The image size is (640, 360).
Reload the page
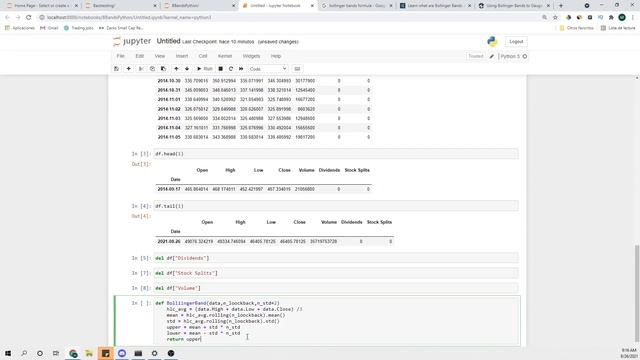[x=29, y=18]
